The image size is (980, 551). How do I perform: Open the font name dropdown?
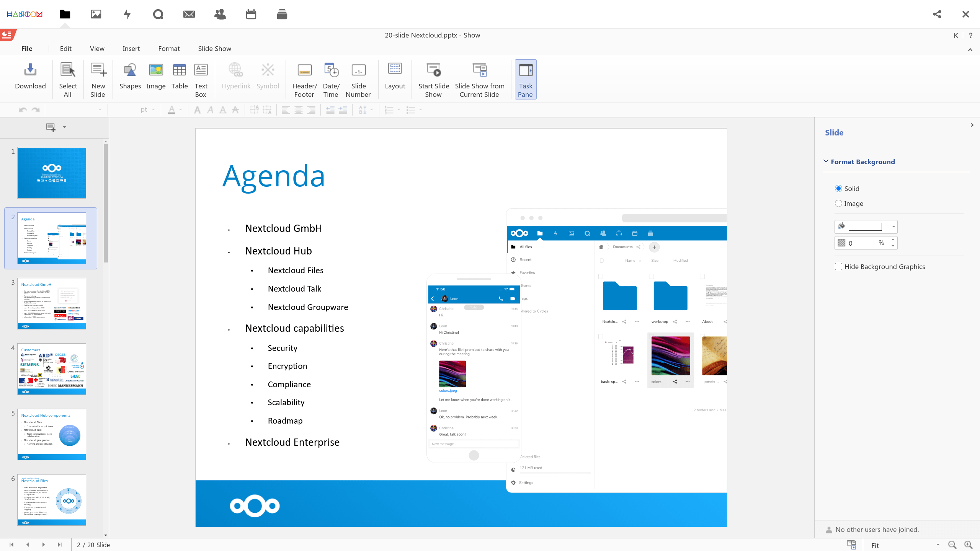click(x=100, y=110)
